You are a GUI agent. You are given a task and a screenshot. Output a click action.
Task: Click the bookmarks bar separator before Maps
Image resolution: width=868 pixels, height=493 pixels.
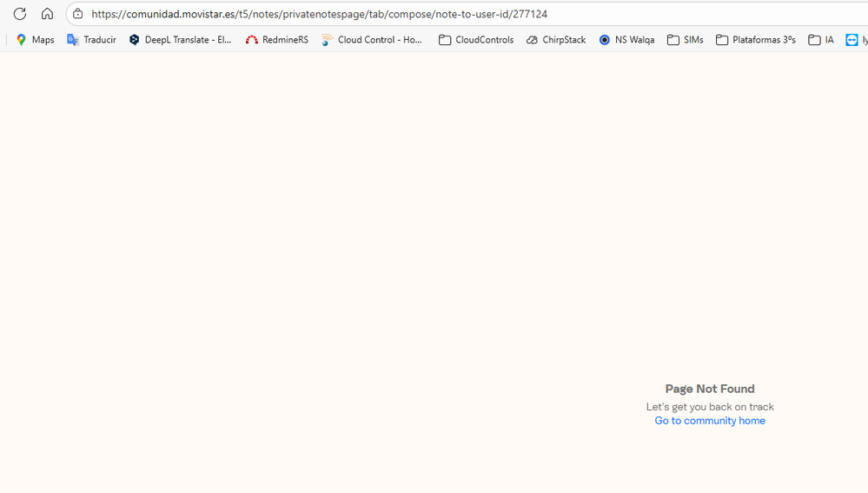click(x=7, y=40)
